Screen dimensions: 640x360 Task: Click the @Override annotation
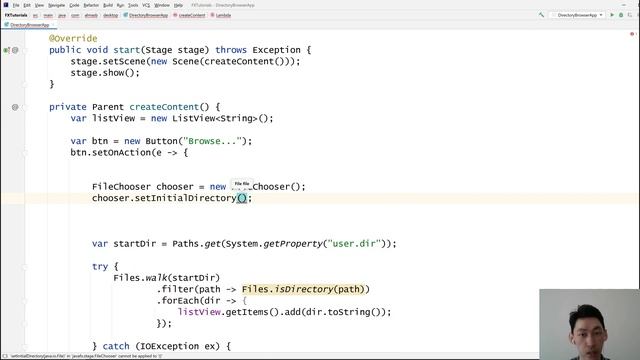tap(73, 38)
